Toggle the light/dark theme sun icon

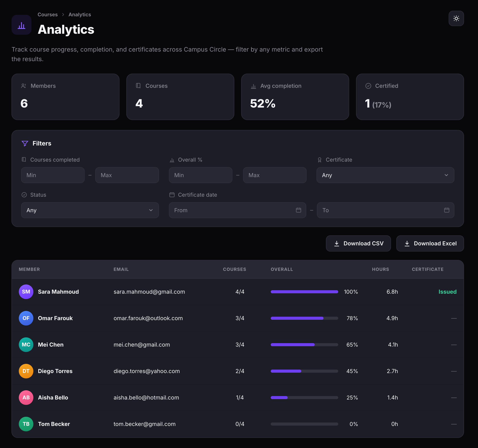(x=456, y=19)
